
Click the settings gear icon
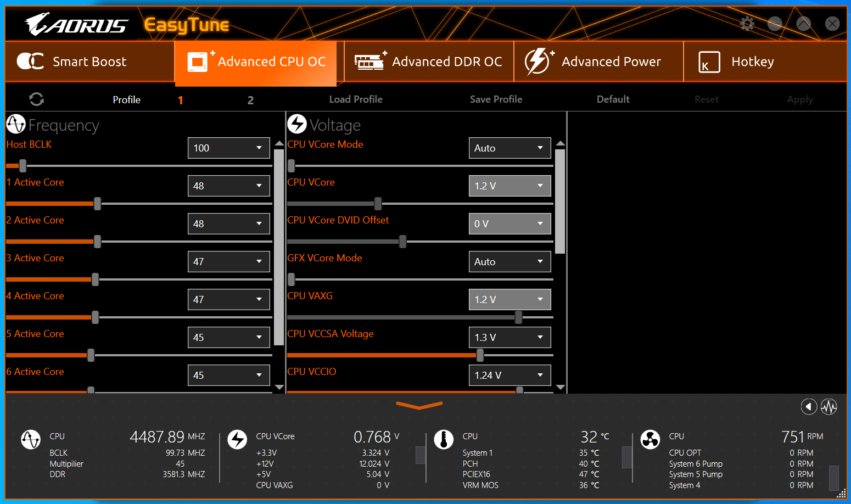(x=747, y=24)
